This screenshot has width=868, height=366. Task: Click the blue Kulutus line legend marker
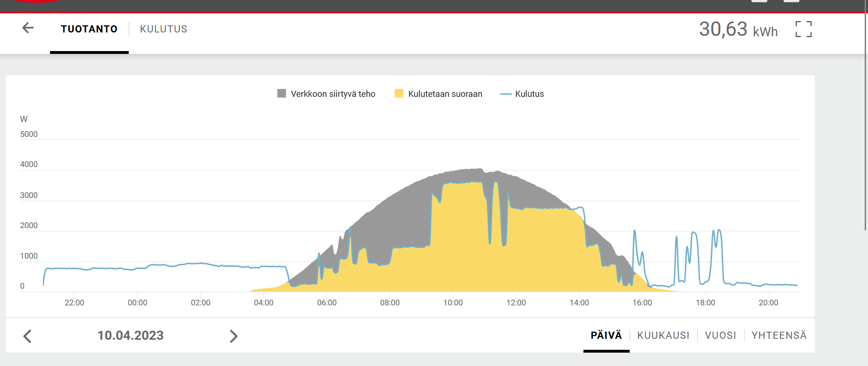click(x=505, y=94)
